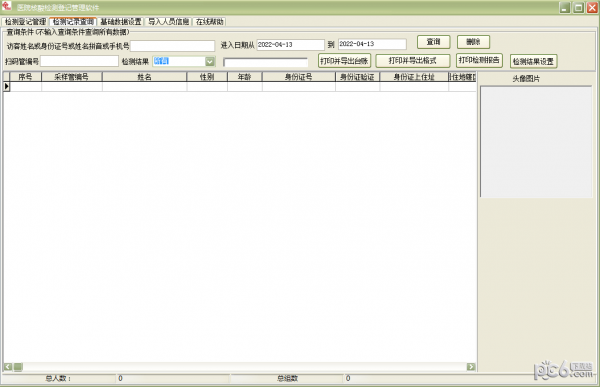The image size is (600, 387).
Task: Switch to the 基础数据设置 tab
Action: tap(121, 22)
